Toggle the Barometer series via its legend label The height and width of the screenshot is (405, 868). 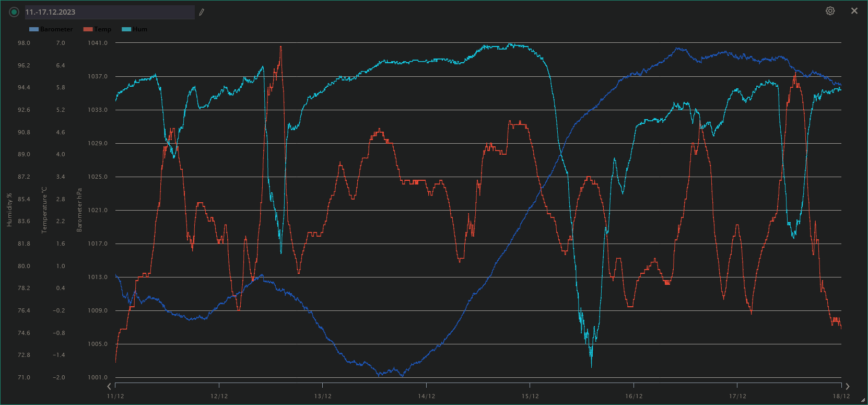(56, 29)
